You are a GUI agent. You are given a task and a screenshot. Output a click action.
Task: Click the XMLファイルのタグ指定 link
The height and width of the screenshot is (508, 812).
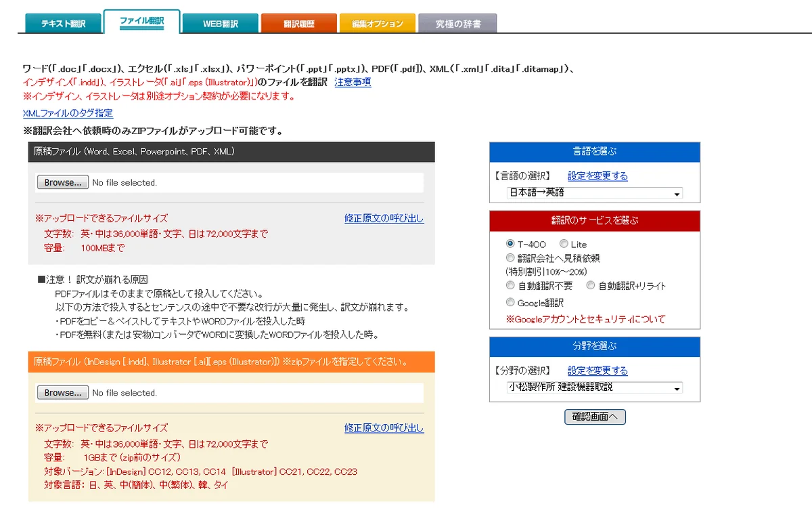(x=68, y=113)
